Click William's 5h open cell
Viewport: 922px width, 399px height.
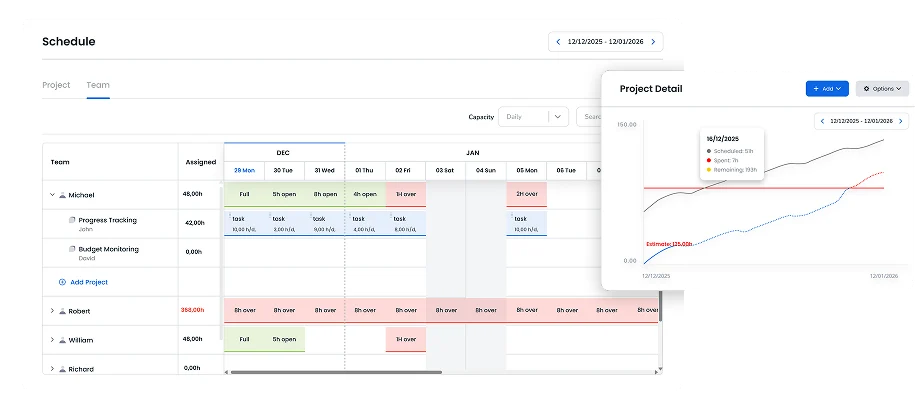pos(285,339)
